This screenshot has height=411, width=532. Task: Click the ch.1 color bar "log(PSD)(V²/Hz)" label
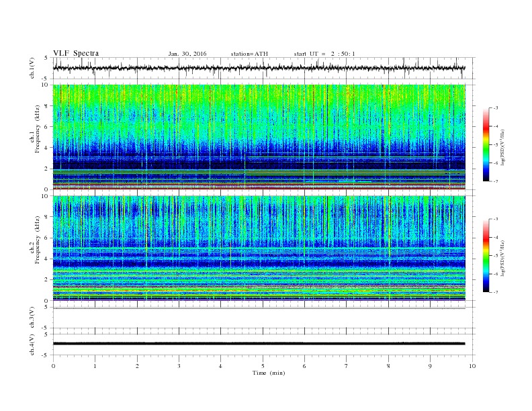[503, 148]
